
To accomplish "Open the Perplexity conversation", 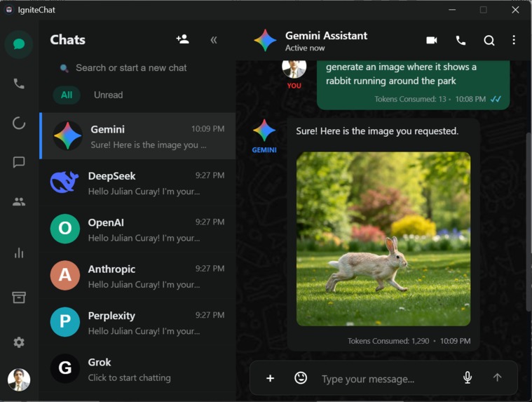I will (x=138, y=322).
